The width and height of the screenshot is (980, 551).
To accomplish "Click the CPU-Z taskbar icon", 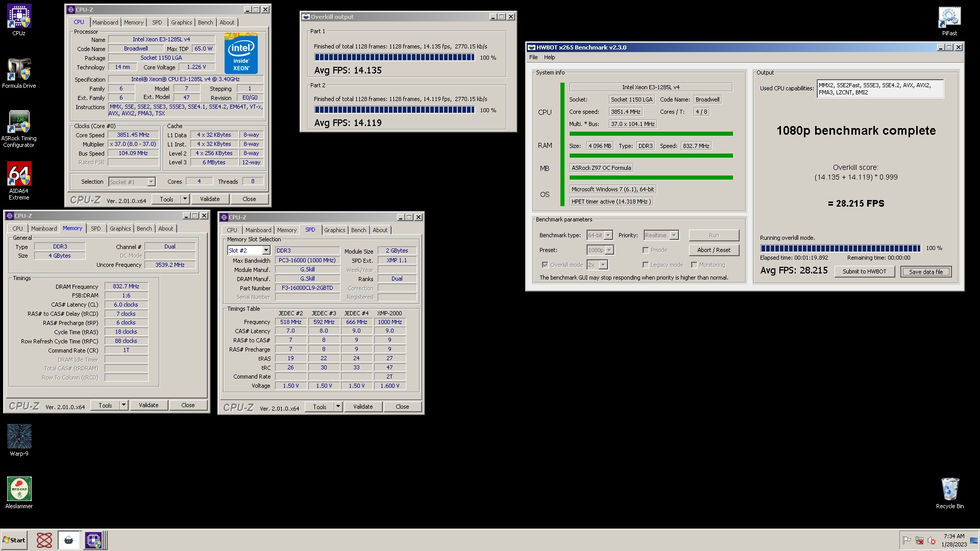I will (x=94, y=540).
